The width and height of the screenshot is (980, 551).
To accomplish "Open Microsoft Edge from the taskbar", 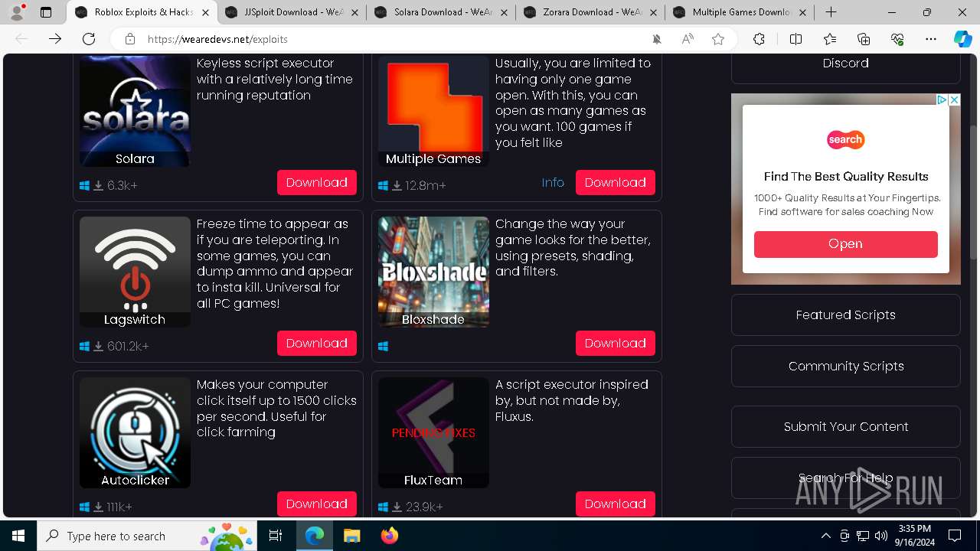I will tap(315, 536).
